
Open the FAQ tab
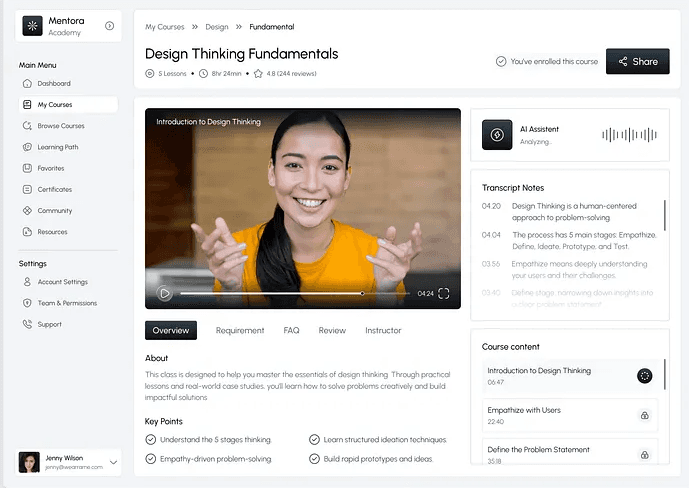(291, 330)
